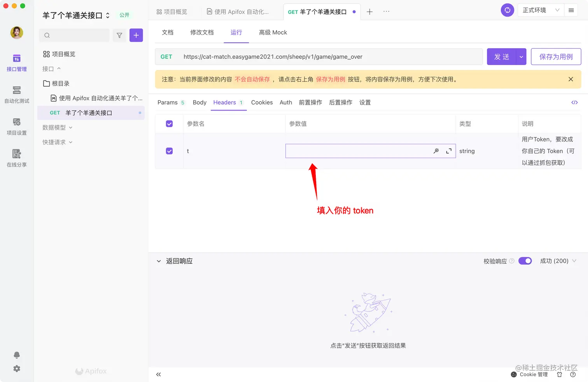588x382 pixels.
Task: Open 自动化测试 in the sidebar
Action: click(17, 95)
